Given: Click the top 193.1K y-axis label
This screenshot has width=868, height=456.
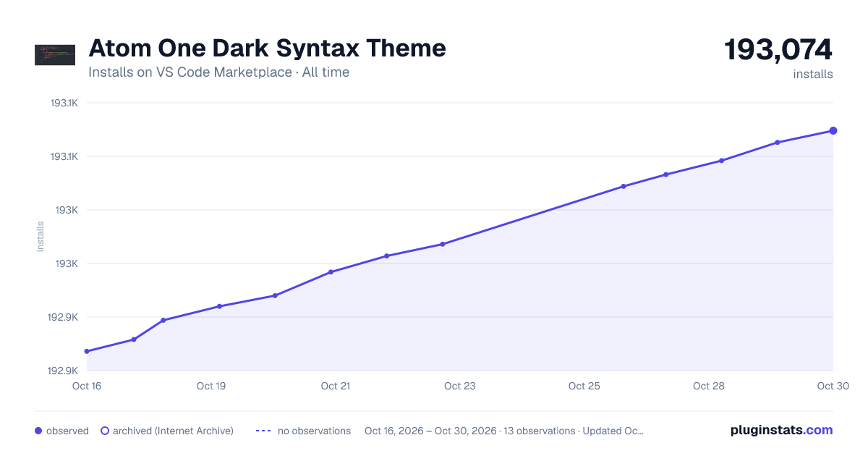Looking at the screenshot, I should point(64,103).
